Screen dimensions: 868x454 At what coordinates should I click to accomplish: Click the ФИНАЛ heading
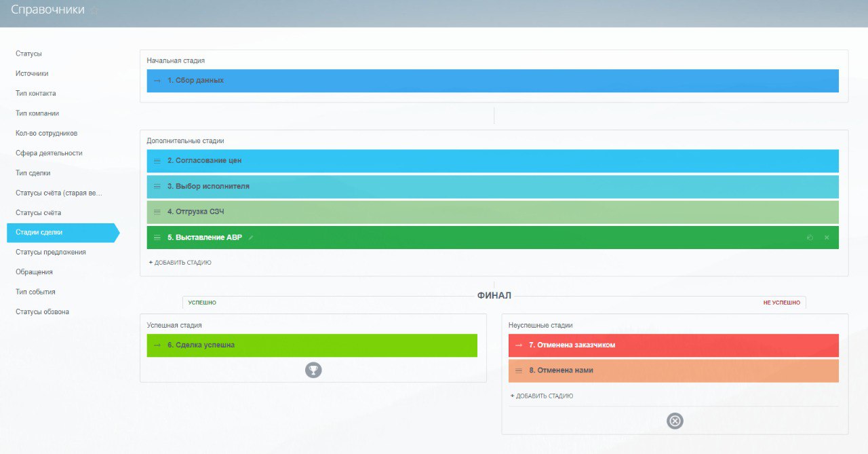pyautogui.click(x=494, y=296)
